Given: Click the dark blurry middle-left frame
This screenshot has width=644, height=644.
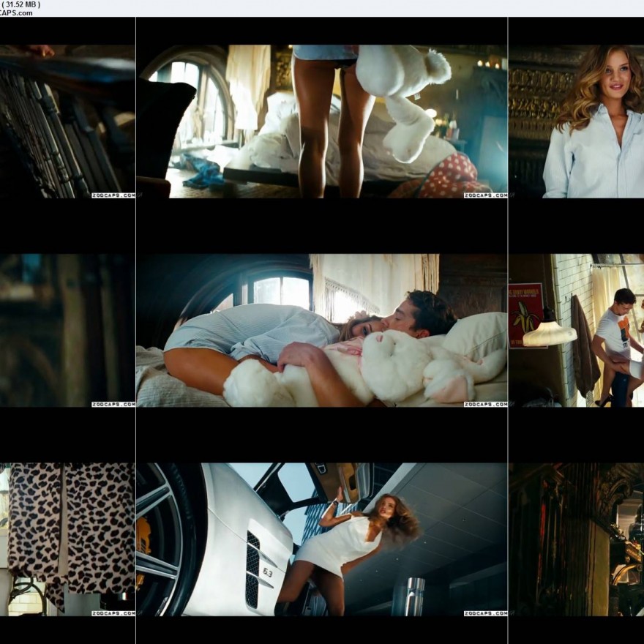Looking at the screenshot, I should 67,329.
